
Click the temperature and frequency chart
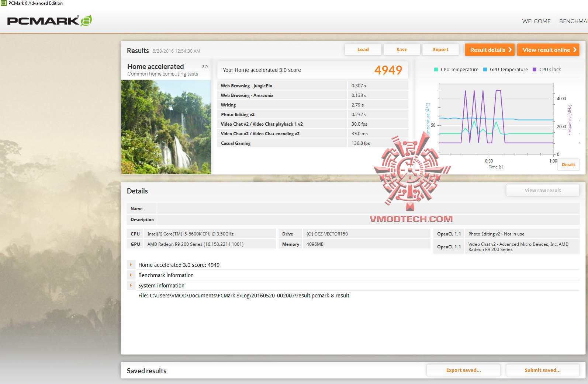[x=496, y=119]
